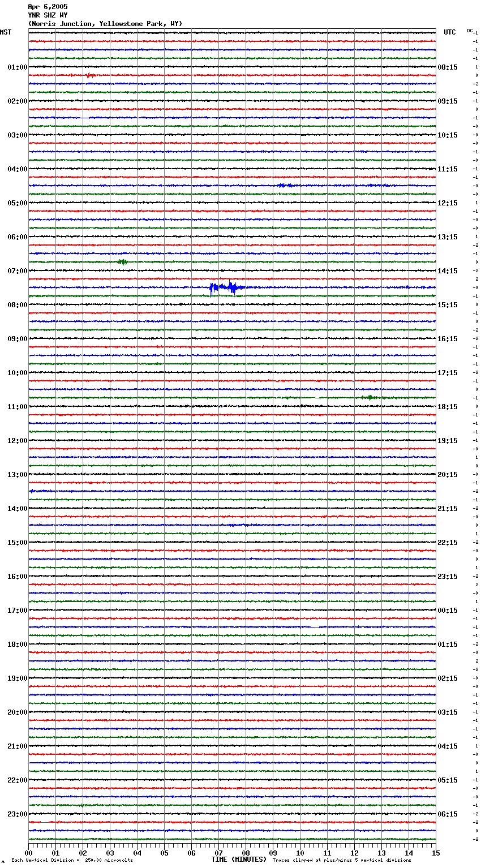Click the MST label '04:00'
Screen dimensions: 481x868
point(18,169)
